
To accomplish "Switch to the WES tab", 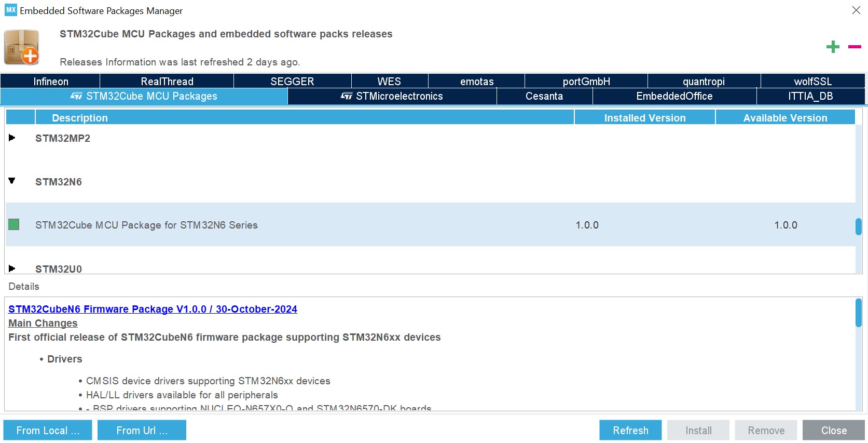I will [x=389, y=81].
